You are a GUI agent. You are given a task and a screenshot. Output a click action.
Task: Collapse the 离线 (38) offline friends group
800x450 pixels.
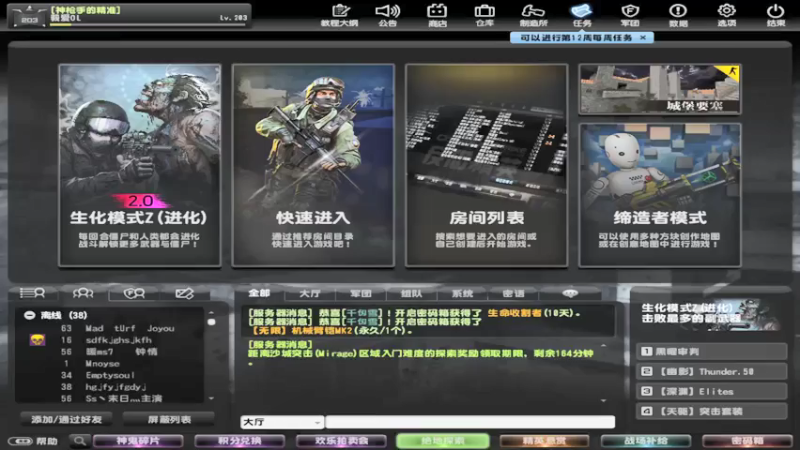click(30, 315)
